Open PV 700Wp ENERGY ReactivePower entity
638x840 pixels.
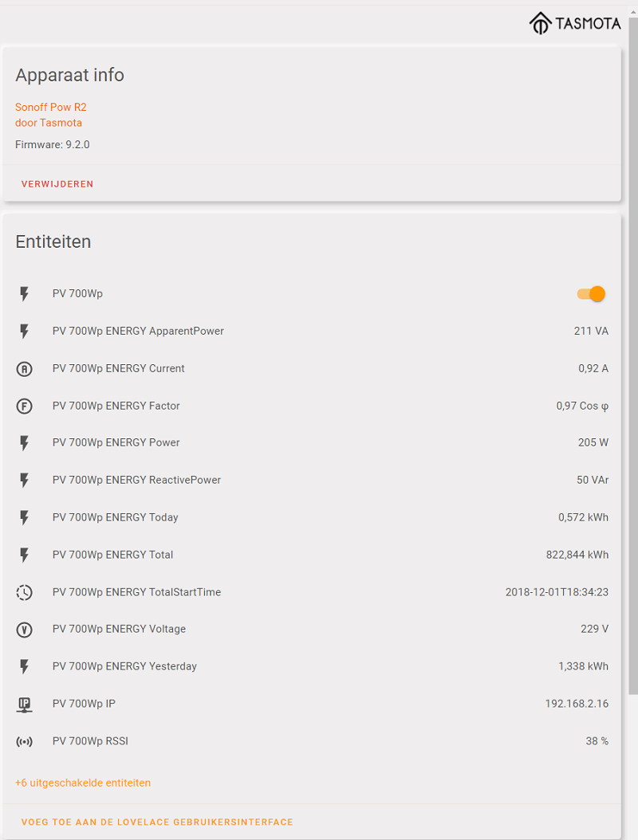136,480
